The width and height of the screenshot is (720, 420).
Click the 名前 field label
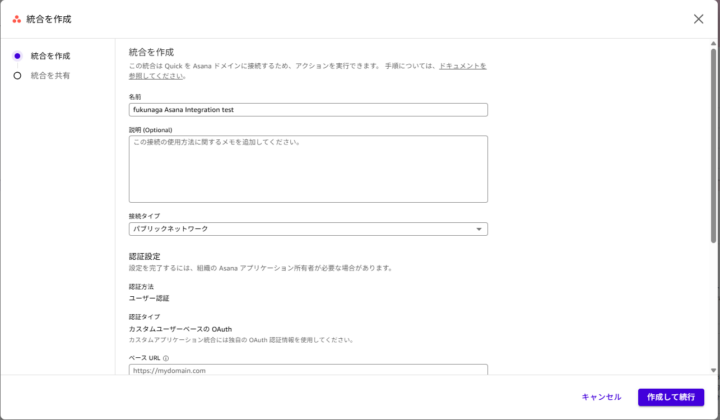click(135, 97)
